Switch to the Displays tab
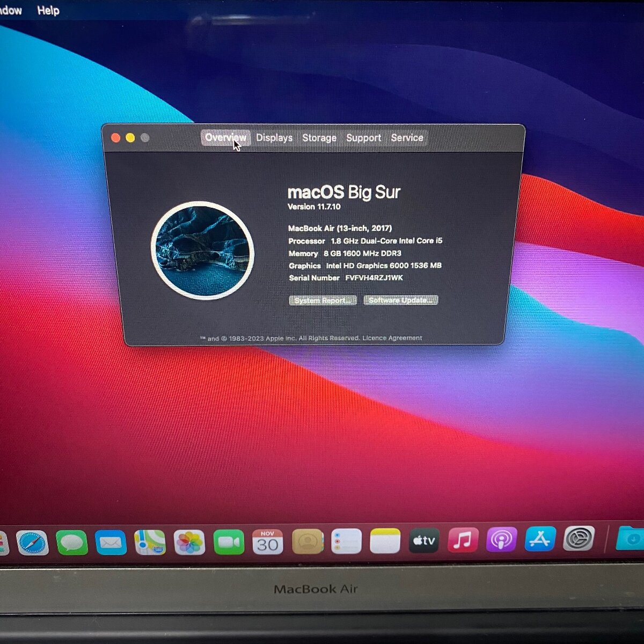 (274, 138)
